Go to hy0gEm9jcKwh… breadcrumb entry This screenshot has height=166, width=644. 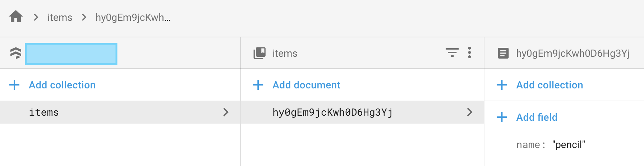click(x=133, y=17)
